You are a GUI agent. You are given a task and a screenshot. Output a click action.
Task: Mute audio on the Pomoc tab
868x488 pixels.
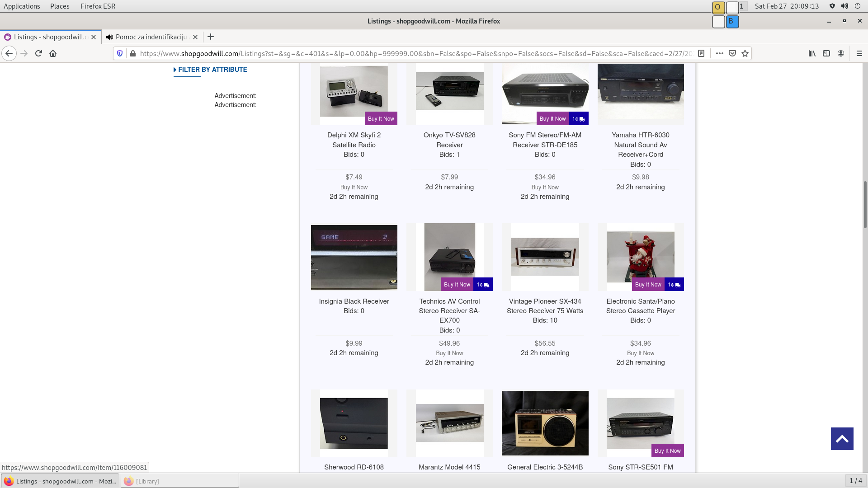point(109,37)
